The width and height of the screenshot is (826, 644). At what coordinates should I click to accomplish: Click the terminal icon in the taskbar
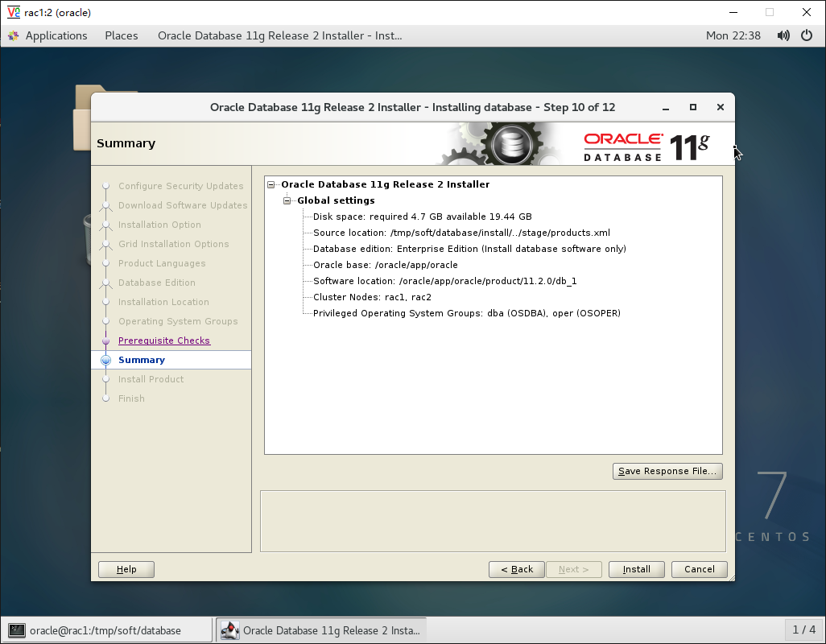[17, 630]
